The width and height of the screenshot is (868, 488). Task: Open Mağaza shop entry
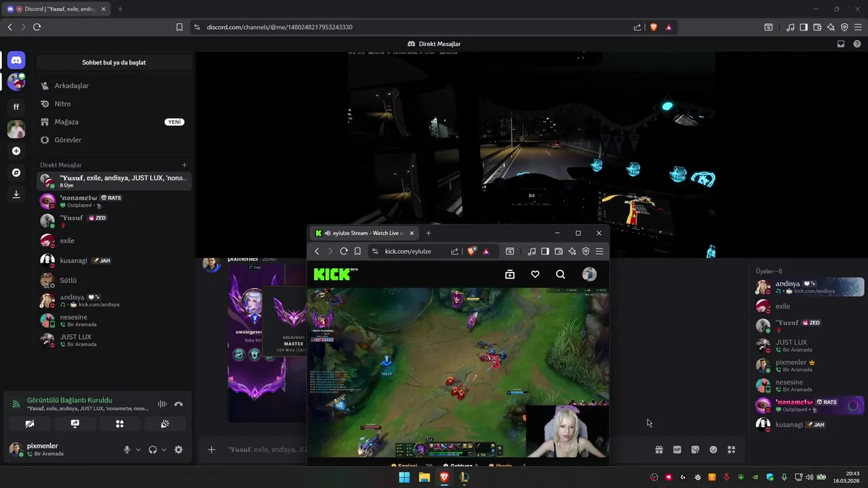(x=114, y=122)
